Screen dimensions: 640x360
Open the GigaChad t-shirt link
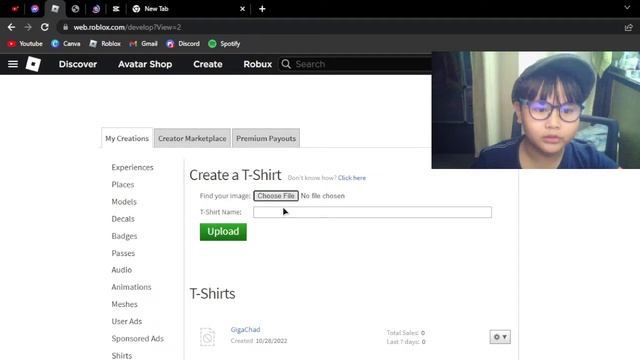point(245,329)
